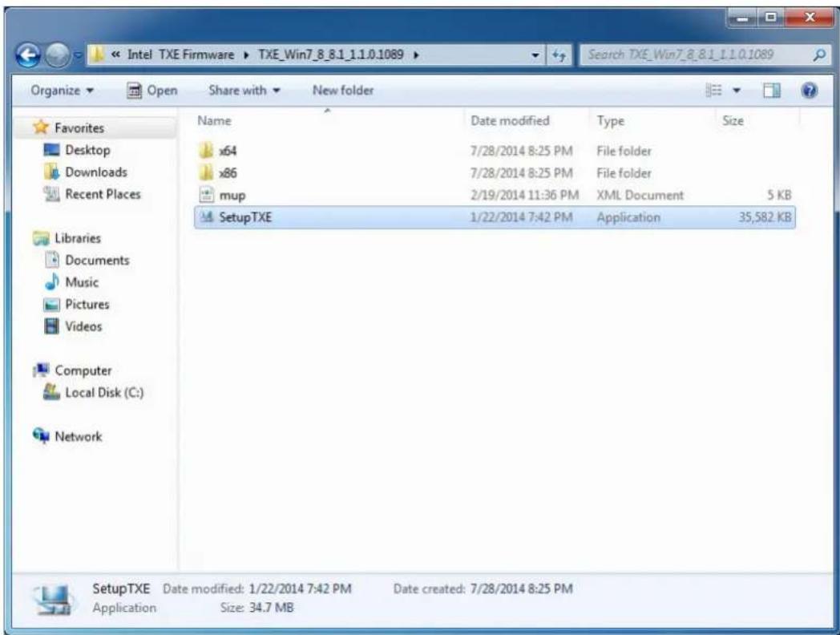Click the Downloads folder icon

click(x=52, y=172)
